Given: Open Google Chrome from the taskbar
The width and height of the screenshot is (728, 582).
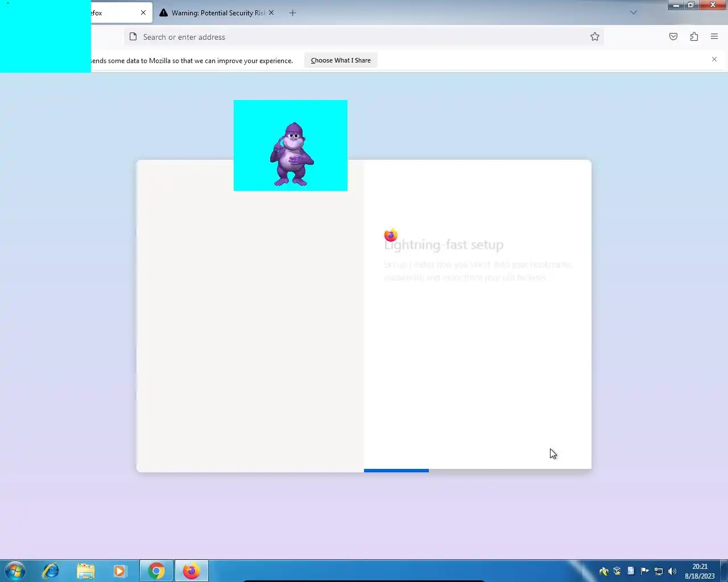Looking at the screenshot, I should [x=156, y=571].
